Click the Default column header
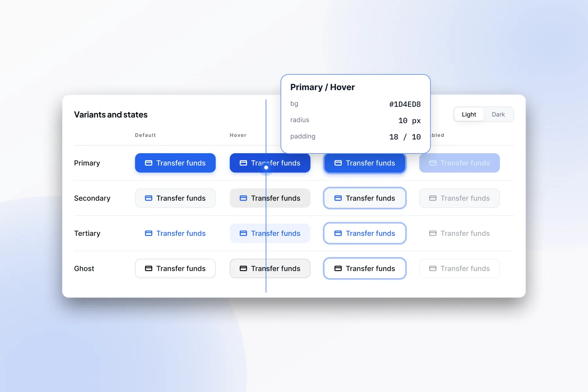Viewport: 588px width, 392px height. (x=145, y=135)
